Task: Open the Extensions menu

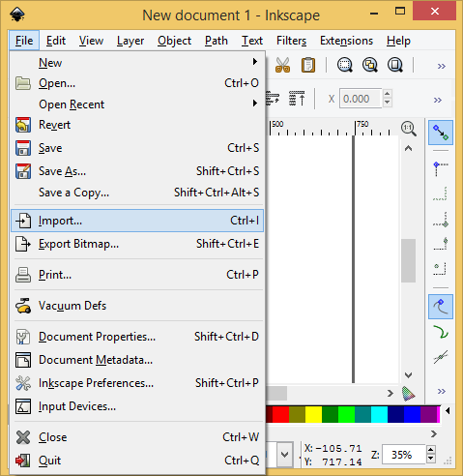Action: click(346, 41)
